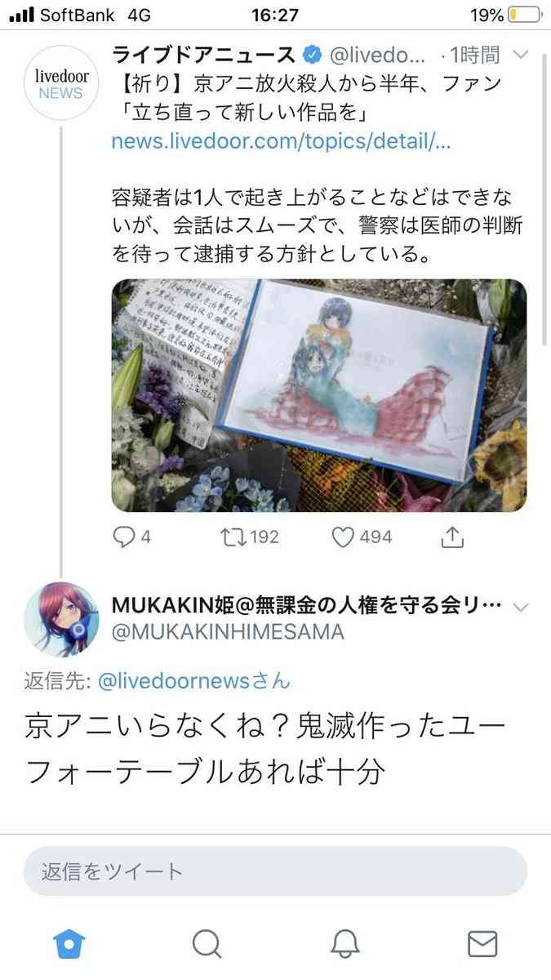Open the Messages envelope tab
This screenshot has width=551, height=980.
tap(482, 943)
